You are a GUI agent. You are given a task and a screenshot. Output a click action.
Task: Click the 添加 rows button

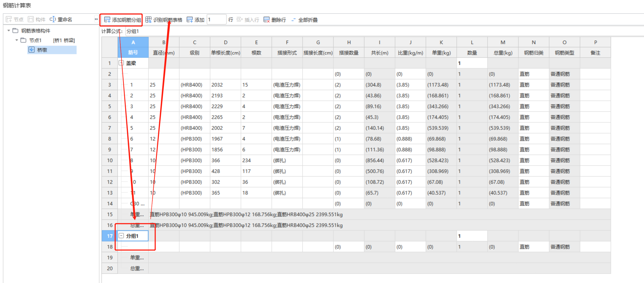195,20
